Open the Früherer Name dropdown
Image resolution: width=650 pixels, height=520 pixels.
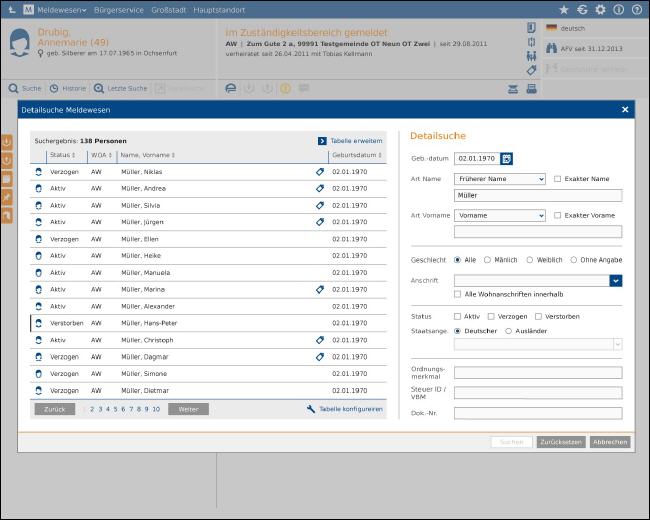click(499, 179)
